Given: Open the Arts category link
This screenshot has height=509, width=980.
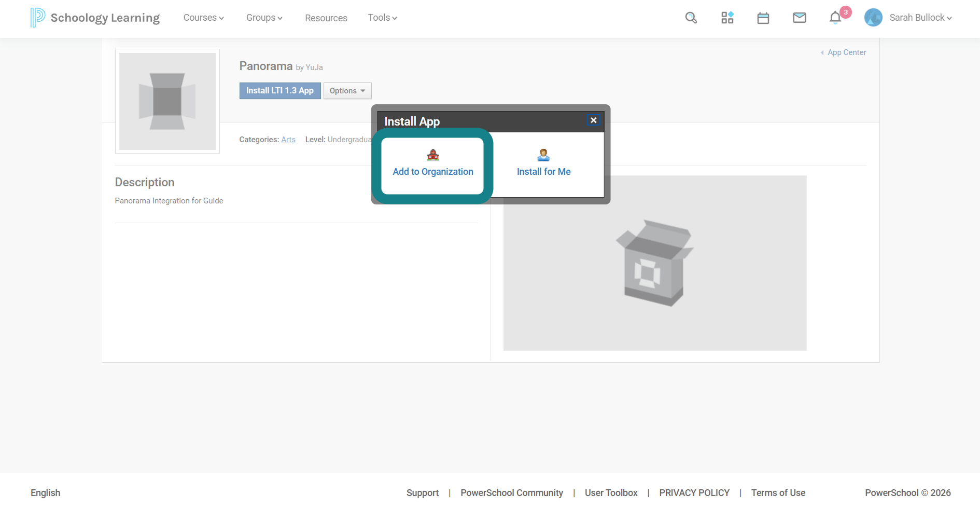Looking at the screenshot, I should (288, 140).
